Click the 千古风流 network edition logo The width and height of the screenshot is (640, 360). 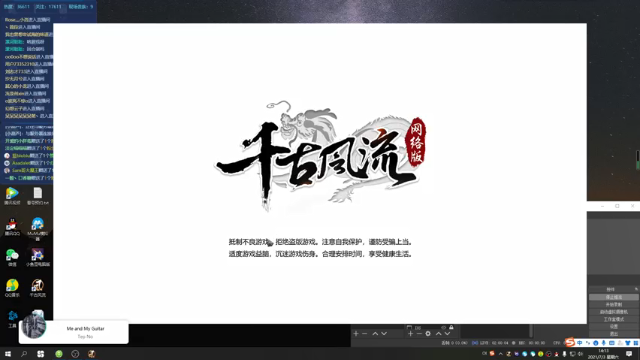320,156
